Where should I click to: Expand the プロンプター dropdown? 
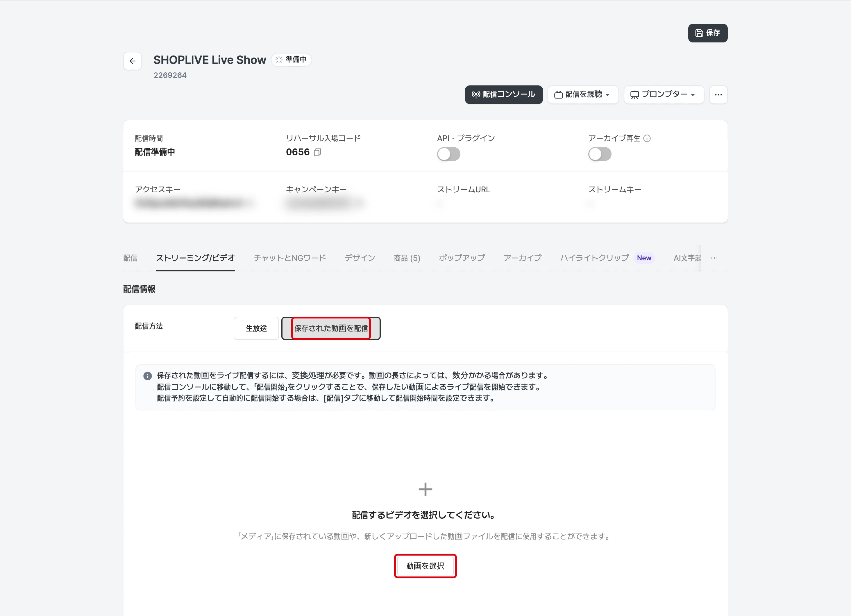point(664,94)
